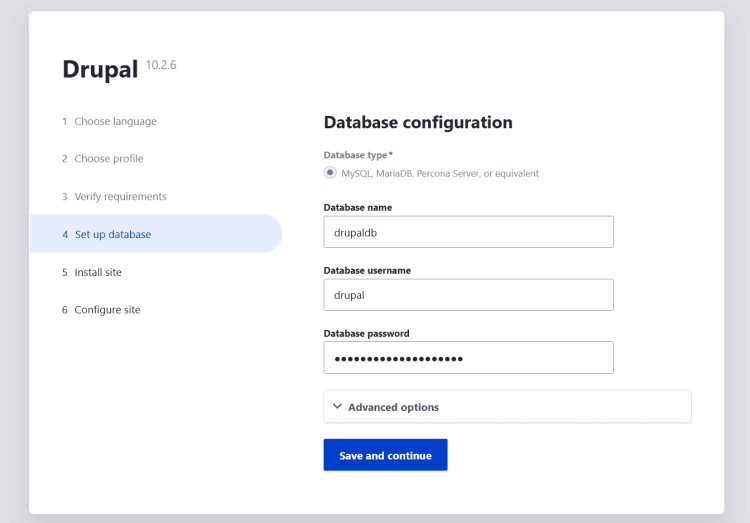Expand the Advanced options section
750x523 pixels.
click(507, 407)
